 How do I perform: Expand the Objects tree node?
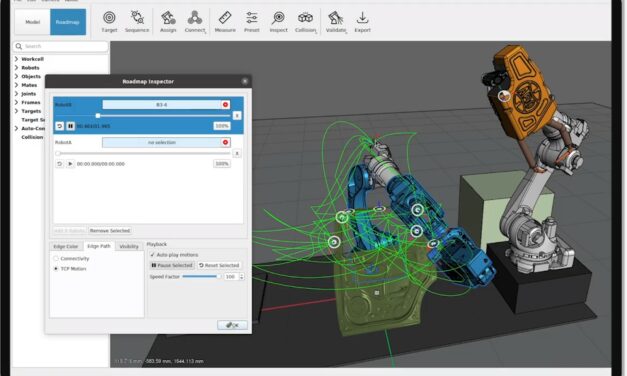(x=16, y=76)
